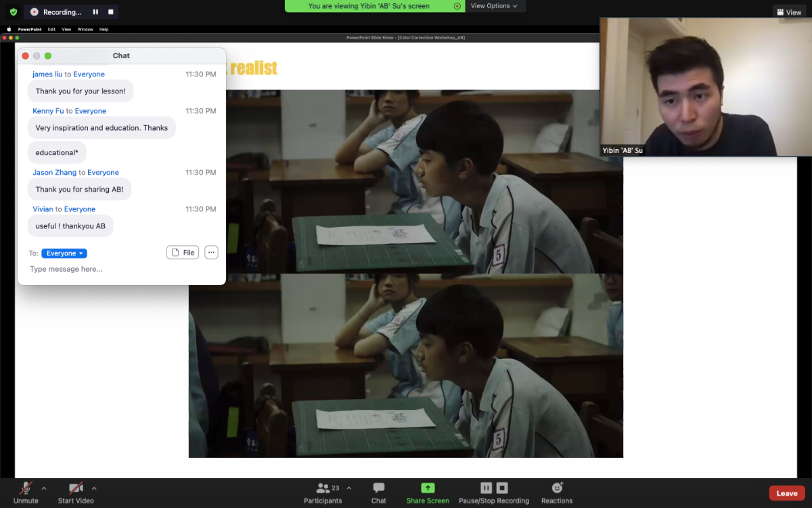
Task: Expand the audio options arrow next to Unmute
Action: pyautogui.click(x=44, y=488)
